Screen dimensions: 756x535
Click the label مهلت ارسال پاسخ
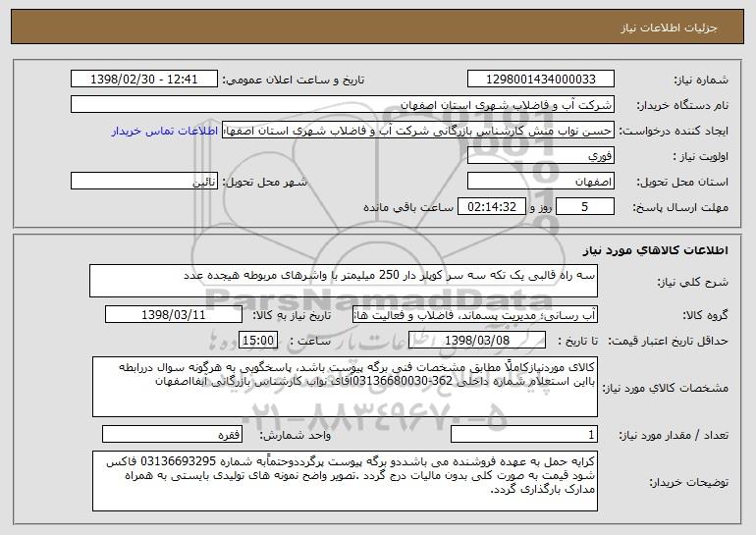tap(679, 207)
